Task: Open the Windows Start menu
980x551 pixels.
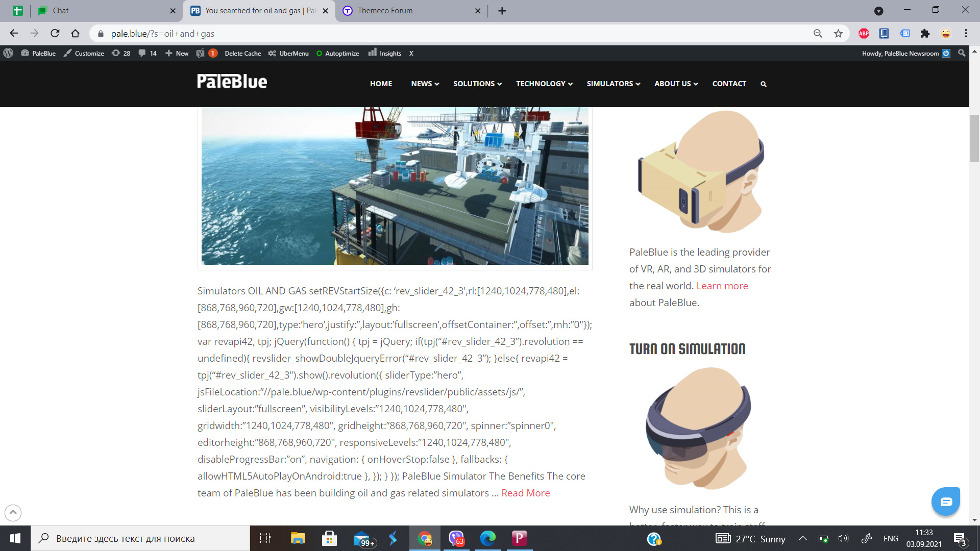Action: [x=15, y=538]
